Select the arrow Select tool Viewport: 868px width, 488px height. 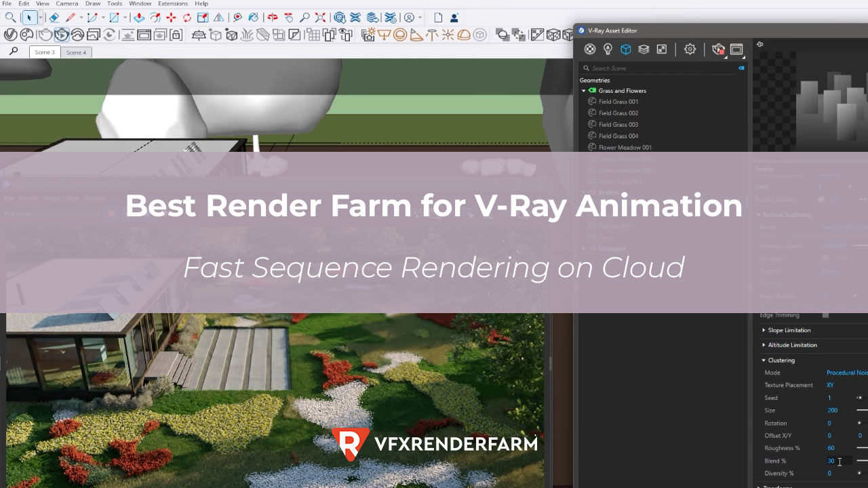click(28, 18)
